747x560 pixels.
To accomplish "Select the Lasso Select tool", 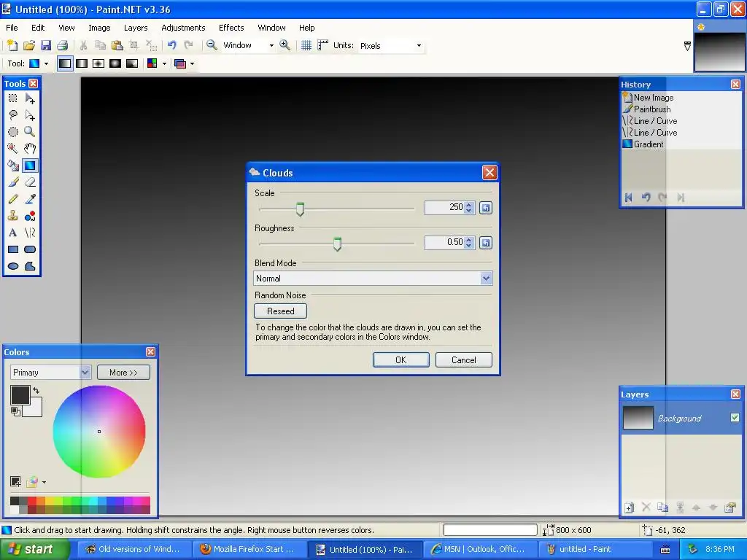I will (x=13, y=115).
